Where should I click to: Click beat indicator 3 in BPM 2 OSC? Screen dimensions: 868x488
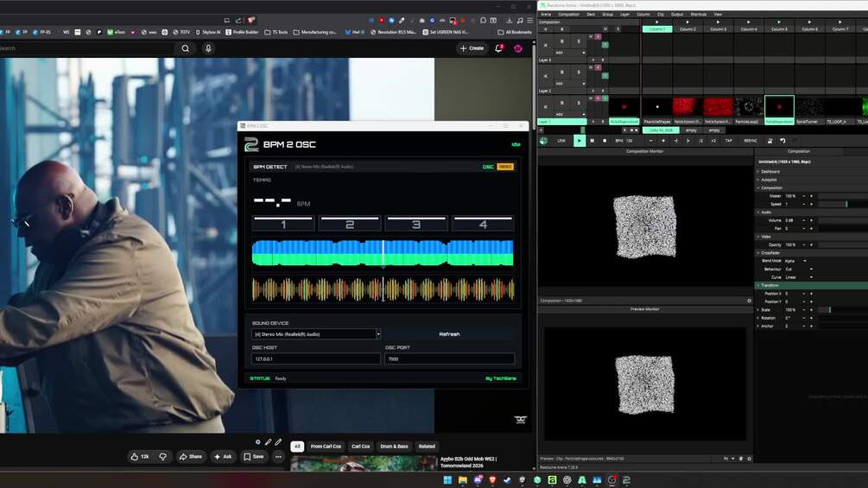click(416, 224)
